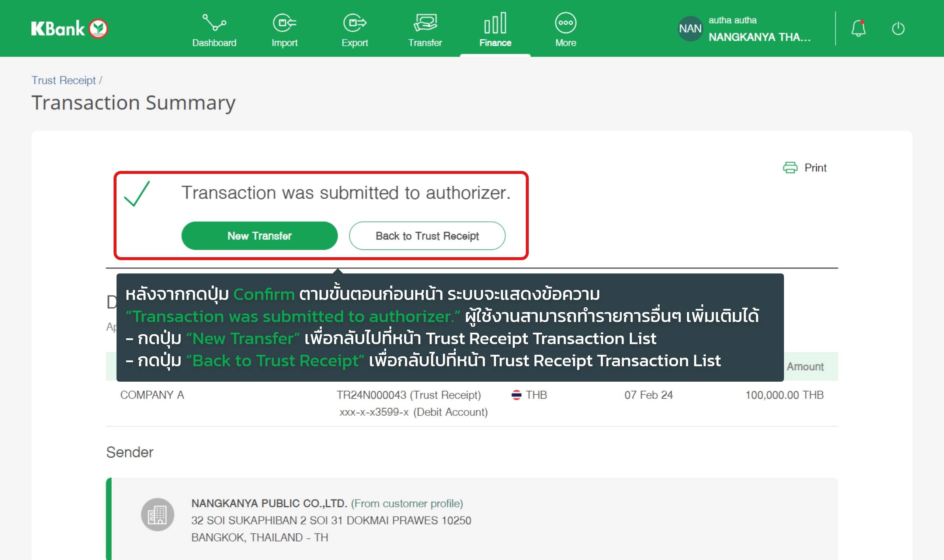Click the printer icon
Screen dimensions: 944x560
coord(790,168)
